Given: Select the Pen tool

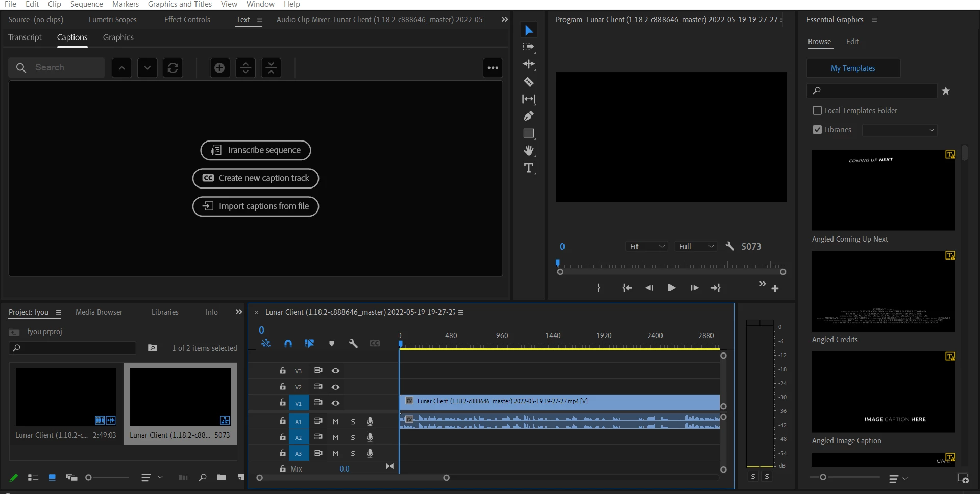Looking at the screenshot, I should [529, 116].
